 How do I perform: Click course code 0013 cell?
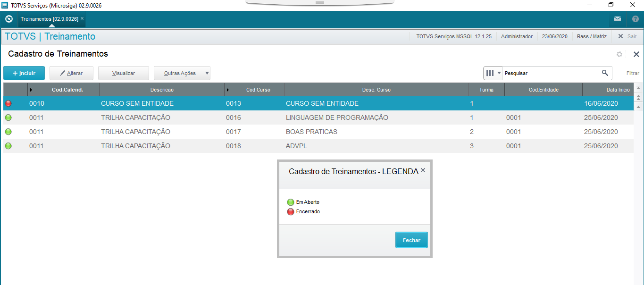[254, 103]
